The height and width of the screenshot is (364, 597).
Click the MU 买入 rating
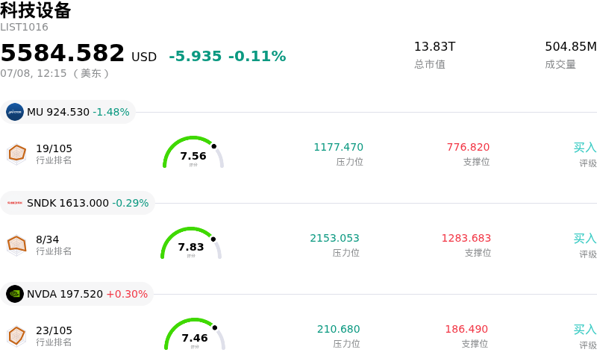click(x=585, y=148)
